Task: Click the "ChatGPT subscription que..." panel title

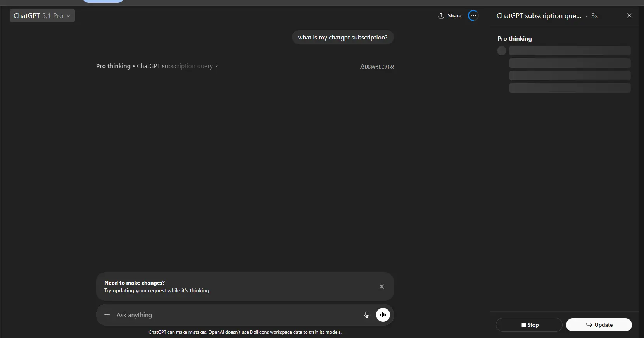Action: (539, 16)
